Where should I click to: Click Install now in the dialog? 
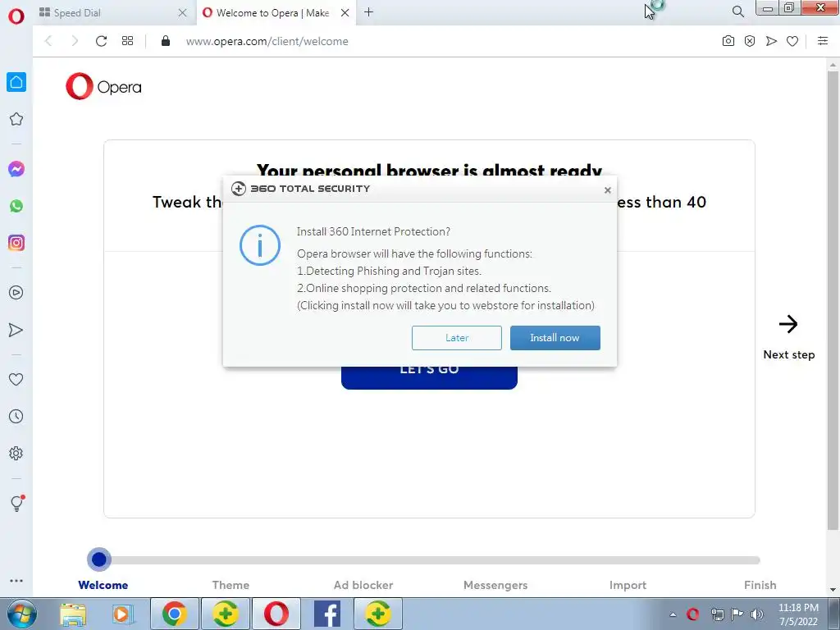point(555,337)
